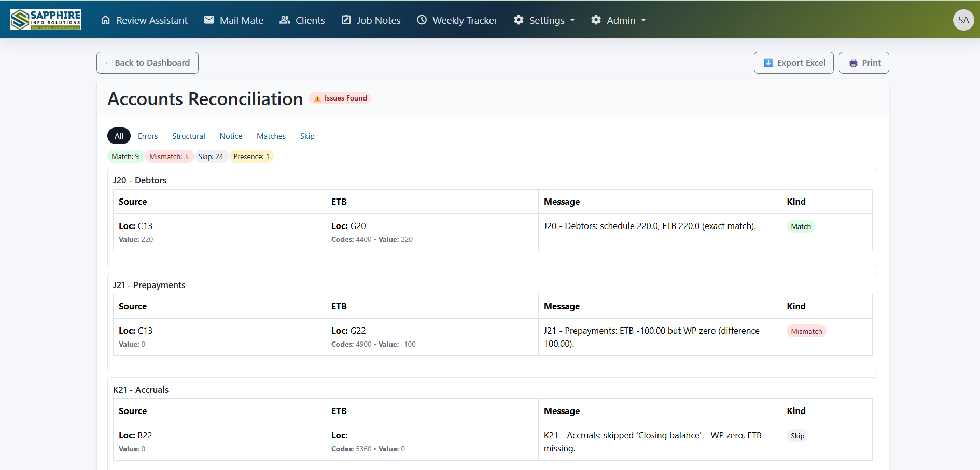Click the Job Notes edit icon
The height and width of the screenshot is (470, 980).
[346, 20]
